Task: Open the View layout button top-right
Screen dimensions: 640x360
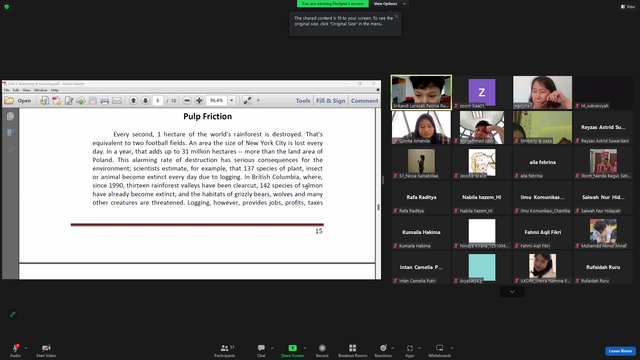Action: [628, 7]
